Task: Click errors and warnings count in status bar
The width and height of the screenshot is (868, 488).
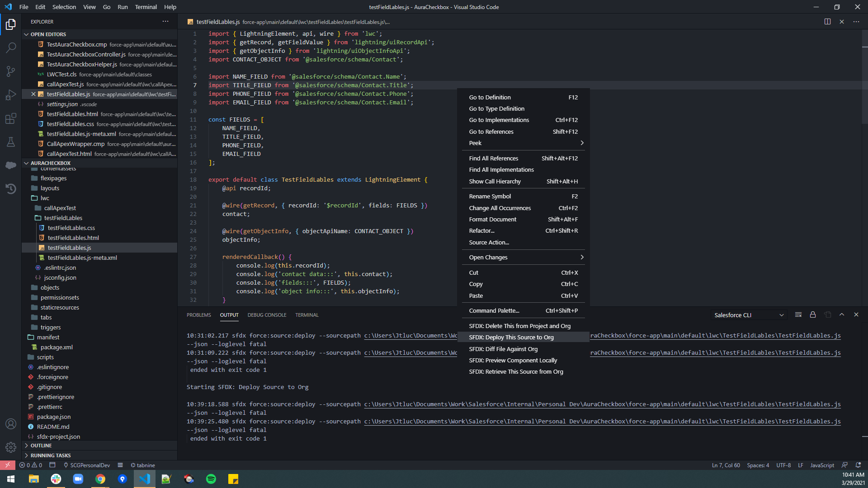Action: (x=31, y=465)
